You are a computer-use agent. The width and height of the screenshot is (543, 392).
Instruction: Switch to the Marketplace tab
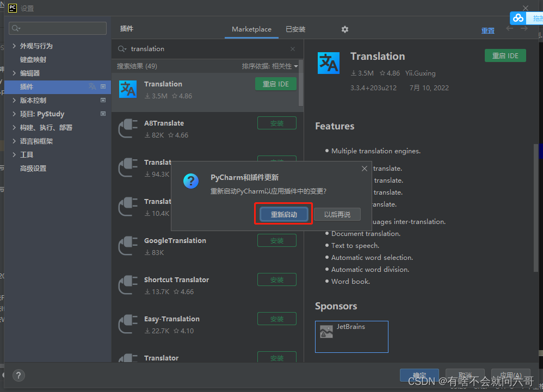pyautogui.click(x=251, y=29)
